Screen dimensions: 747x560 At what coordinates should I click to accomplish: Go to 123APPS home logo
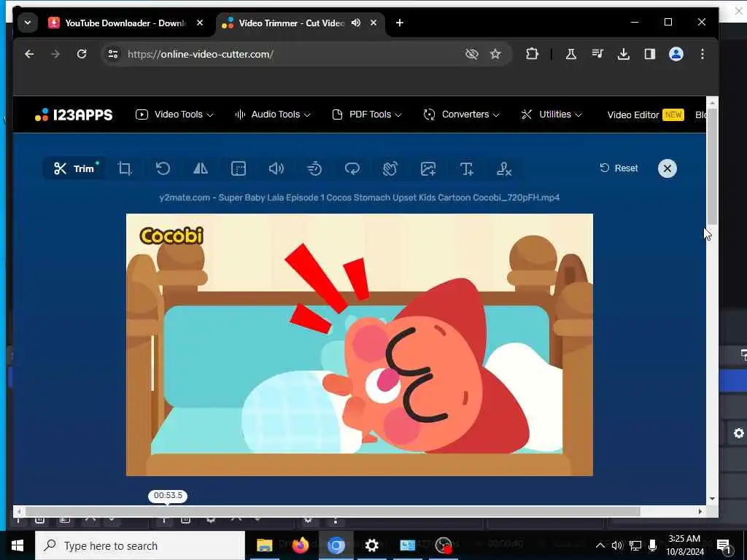(74, 114)
